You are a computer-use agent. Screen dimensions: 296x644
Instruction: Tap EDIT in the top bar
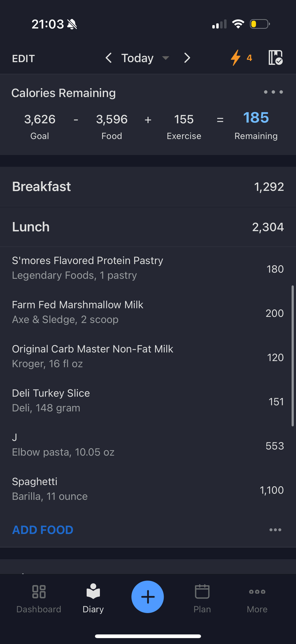click(23, 58)
